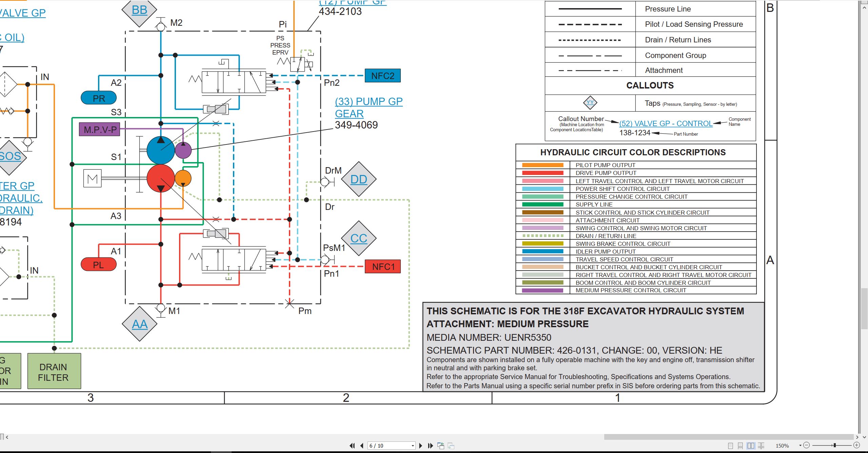The height and width of the screenshot is (453, 868).
Task: Click the 'Pilot / Load Sensing Pressure' legend text
Action: pyautogui.click(x=694, y=24)
